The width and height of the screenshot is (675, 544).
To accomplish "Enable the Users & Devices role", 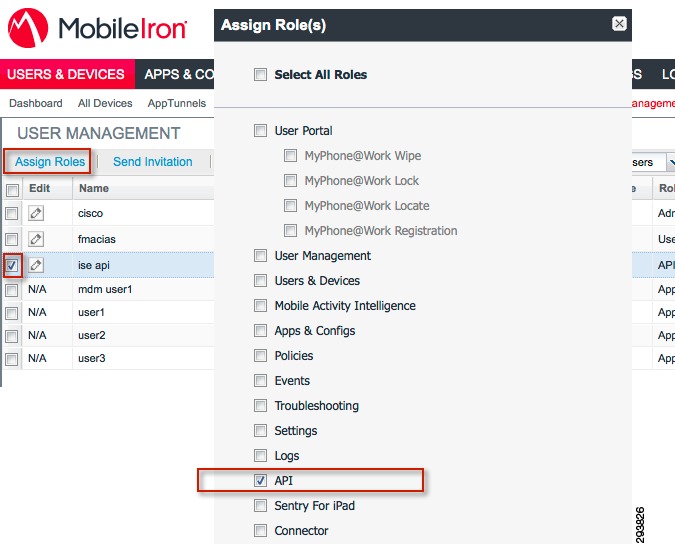I will click(x=260, y=280).
